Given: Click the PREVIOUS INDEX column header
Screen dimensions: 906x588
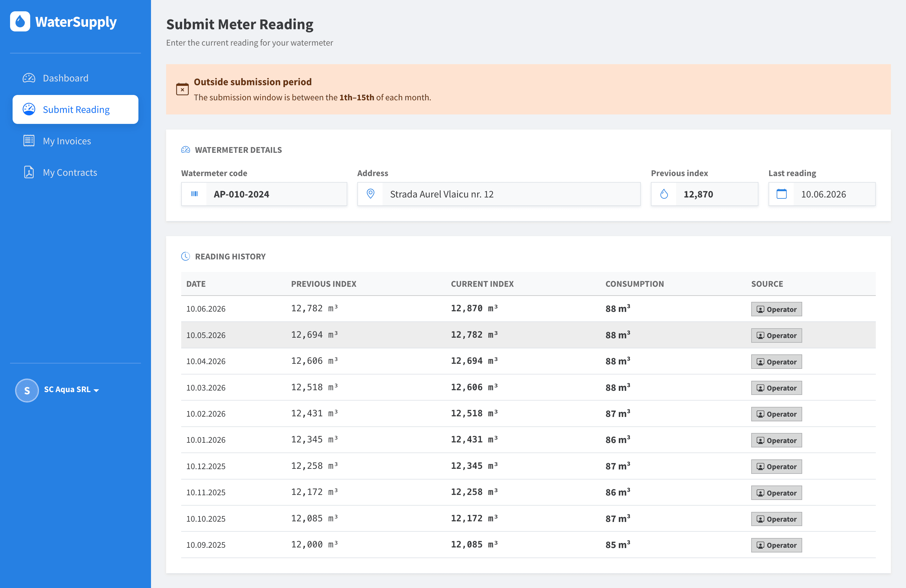Looking at the screenshot, I should coord(324,284).
